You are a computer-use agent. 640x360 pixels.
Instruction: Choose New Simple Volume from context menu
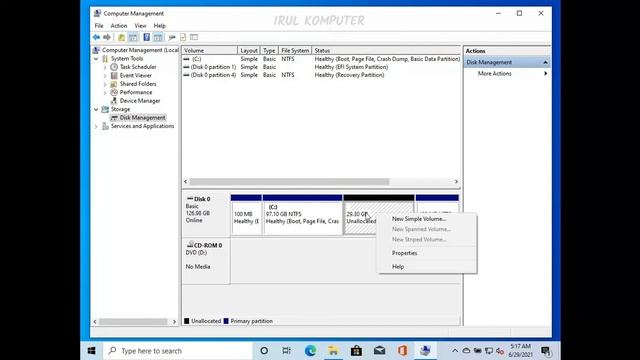pyautogui.click(x=419, y=219)
